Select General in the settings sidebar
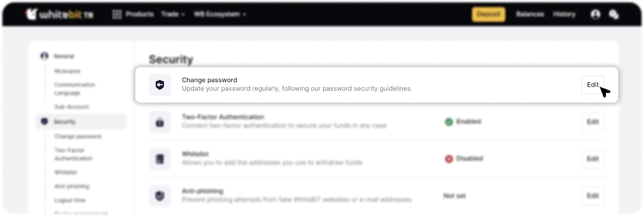644x216 pixels. (64, 56)
